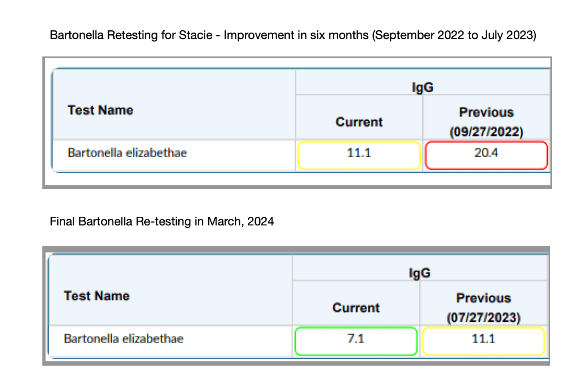Select the "Test Name" header in the first table
Viewport: 588px width, 382px height.
coord(100,110)
